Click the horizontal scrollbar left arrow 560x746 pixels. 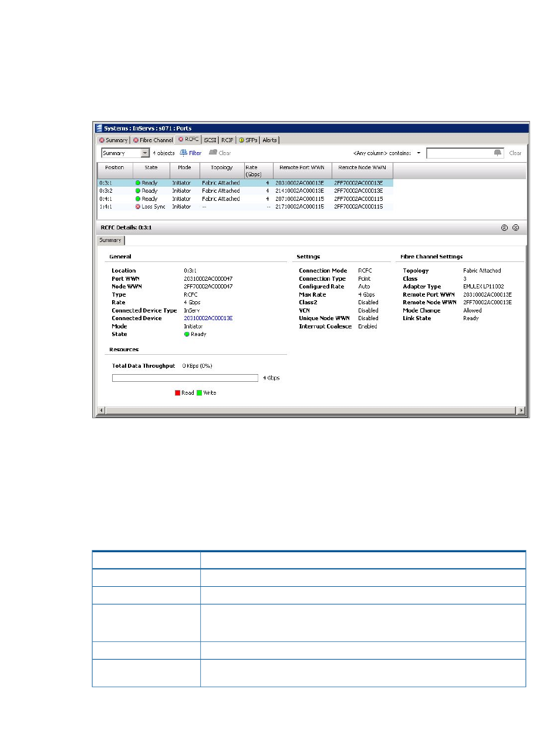tap(102, 410)
